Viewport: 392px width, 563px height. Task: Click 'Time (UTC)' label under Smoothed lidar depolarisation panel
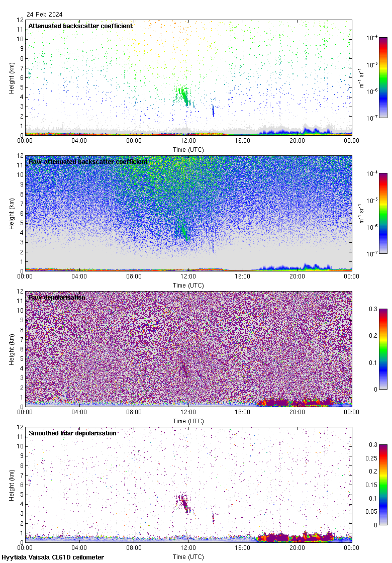click(188, 557)
